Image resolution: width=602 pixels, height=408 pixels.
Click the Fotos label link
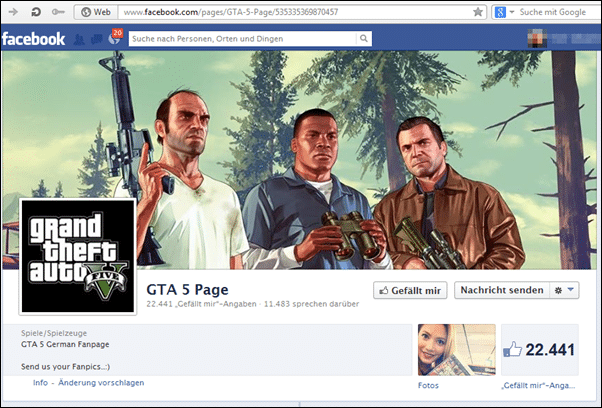[x=428, y=385]
